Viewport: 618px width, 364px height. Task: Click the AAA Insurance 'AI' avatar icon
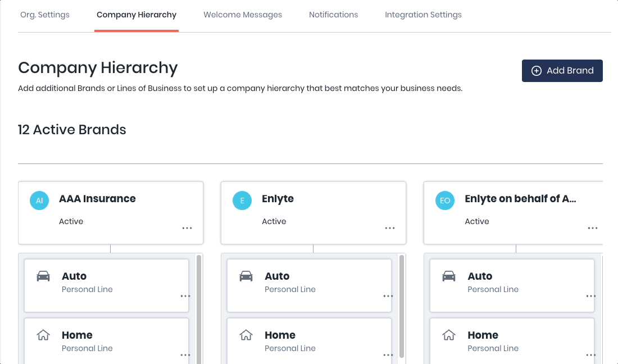(x=39, y=201)
